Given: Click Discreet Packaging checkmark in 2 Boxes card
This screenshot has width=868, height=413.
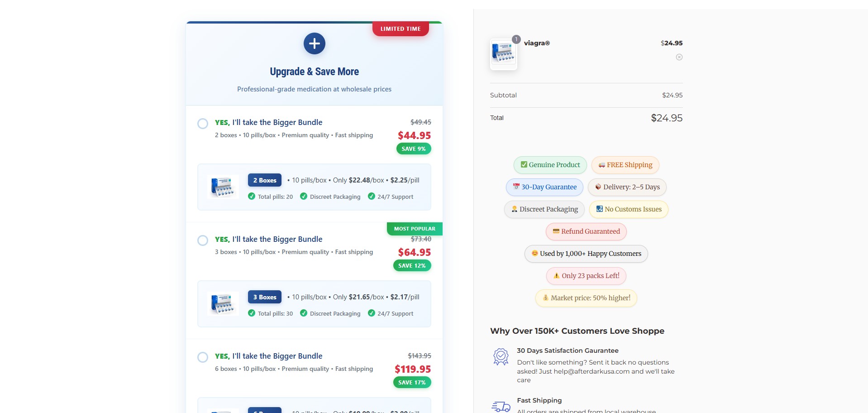Looking at the screenshot, I should (304, 196).
